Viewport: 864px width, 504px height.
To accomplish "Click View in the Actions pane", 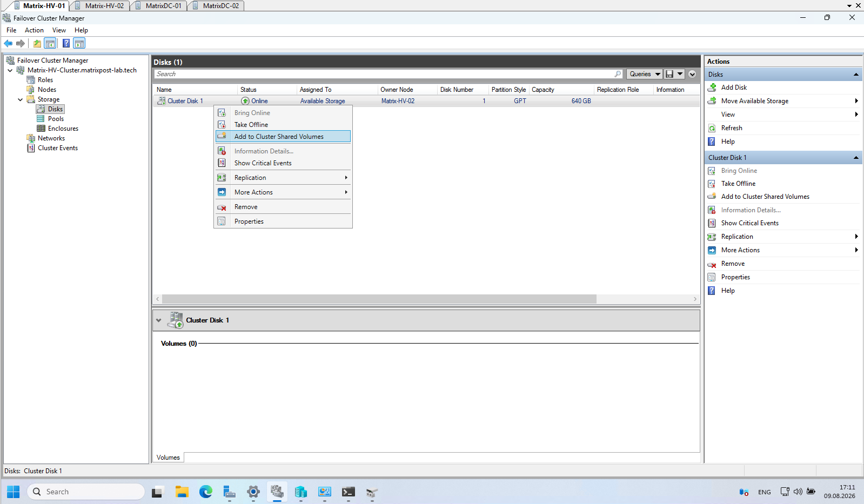I will pyautogui.click(x=728, y=115).
